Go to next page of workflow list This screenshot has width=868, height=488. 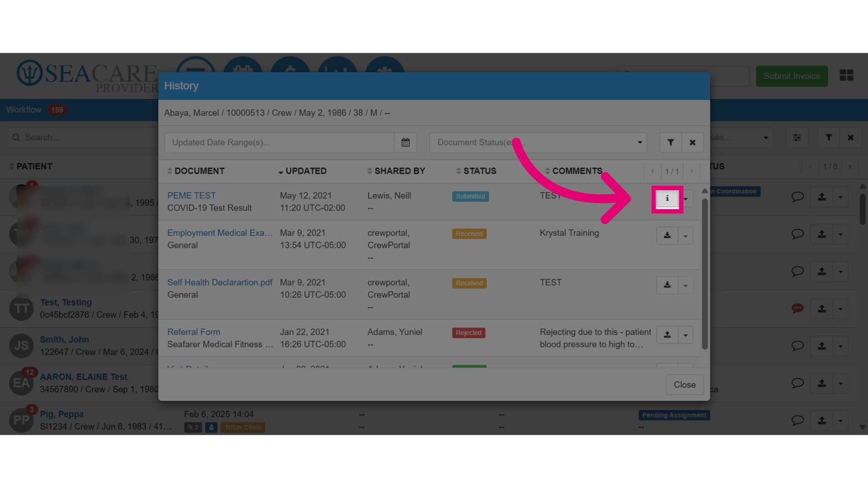pyautogui.click(x=850, y=167)
